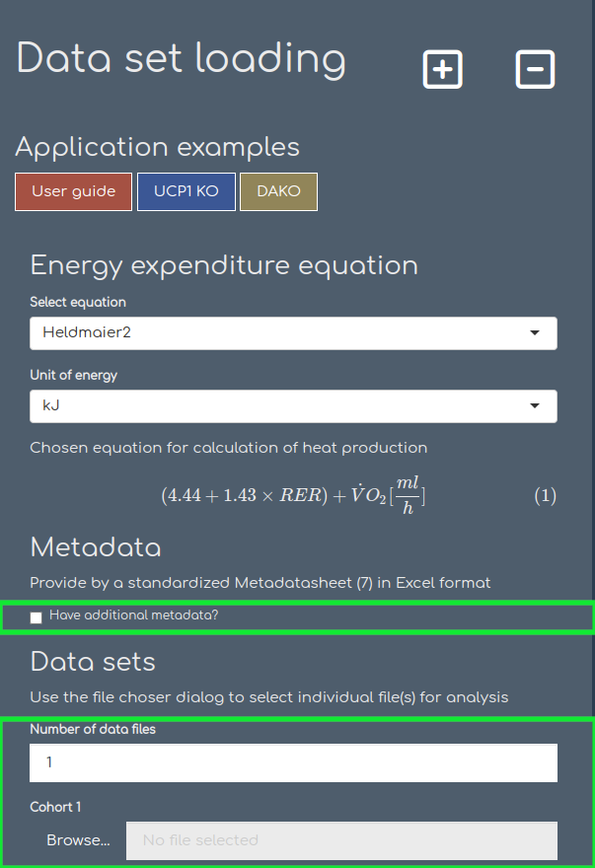Viewport: 595px width, 868px height.
Task: Click the Data sets section heading
Action: (x=93, y=662)
